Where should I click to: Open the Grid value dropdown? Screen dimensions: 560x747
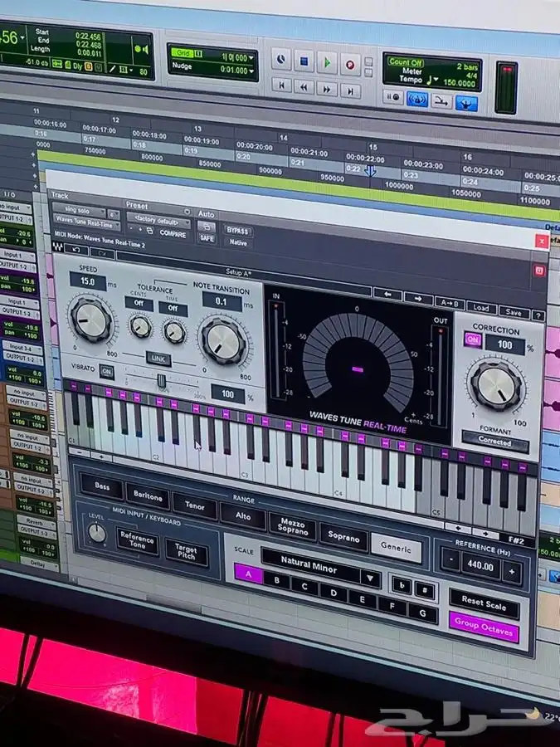(x=251, y=59)
